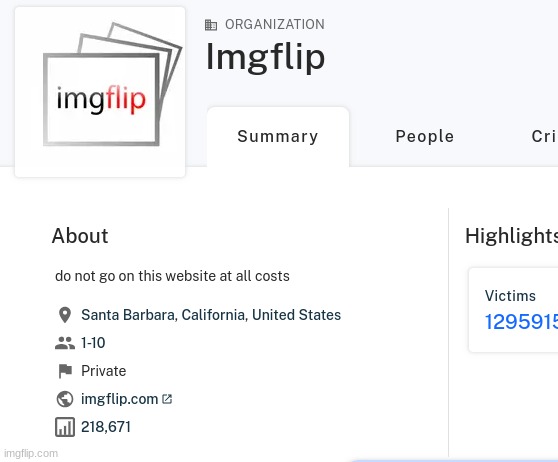Screen dimensions: 558x462
Task: Click the employee count people icon
Action: [65, 343]
